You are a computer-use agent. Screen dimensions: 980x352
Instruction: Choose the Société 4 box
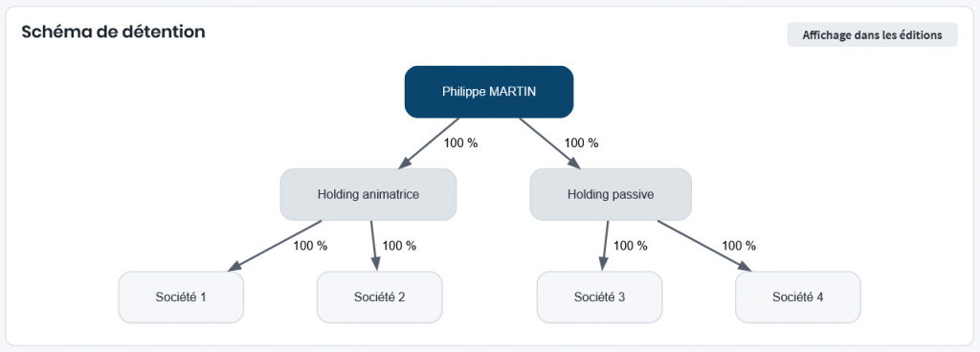coord(798,297)
